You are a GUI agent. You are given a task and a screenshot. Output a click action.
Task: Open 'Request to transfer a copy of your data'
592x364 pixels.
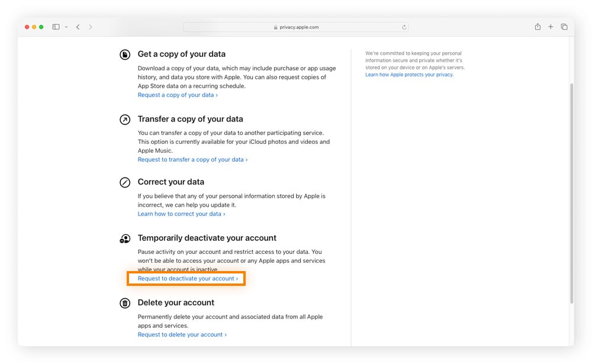click(x=192, y=159)
